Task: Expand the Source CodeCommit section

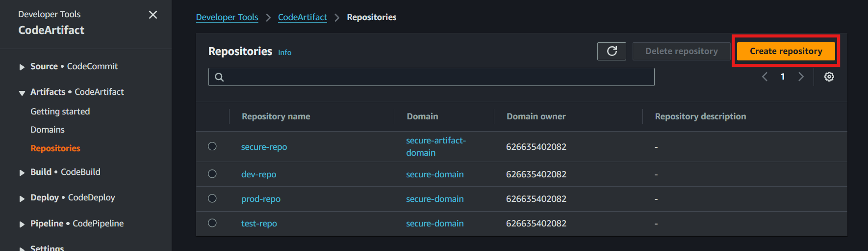Action: coord(22,67)
